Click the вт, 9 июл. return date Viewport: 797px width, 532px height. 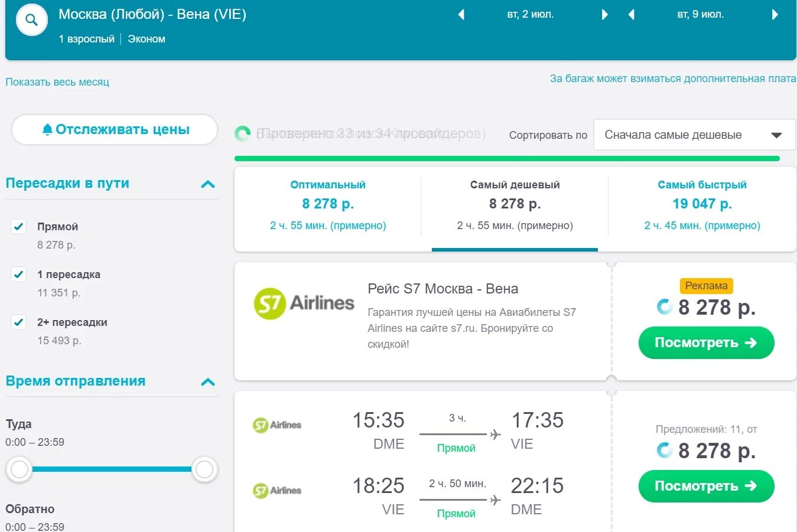[701, 15]
